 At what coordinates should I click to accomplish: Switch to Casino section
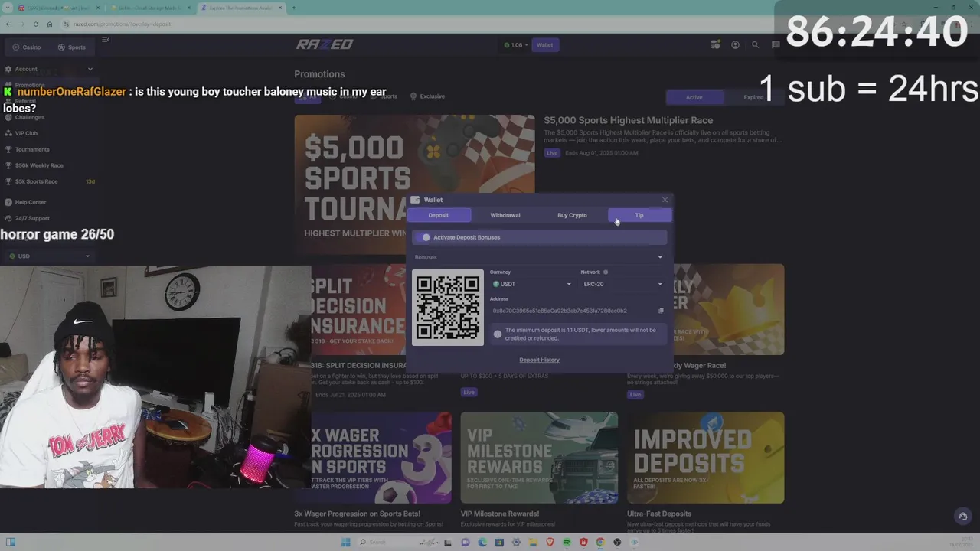[27, 47]
